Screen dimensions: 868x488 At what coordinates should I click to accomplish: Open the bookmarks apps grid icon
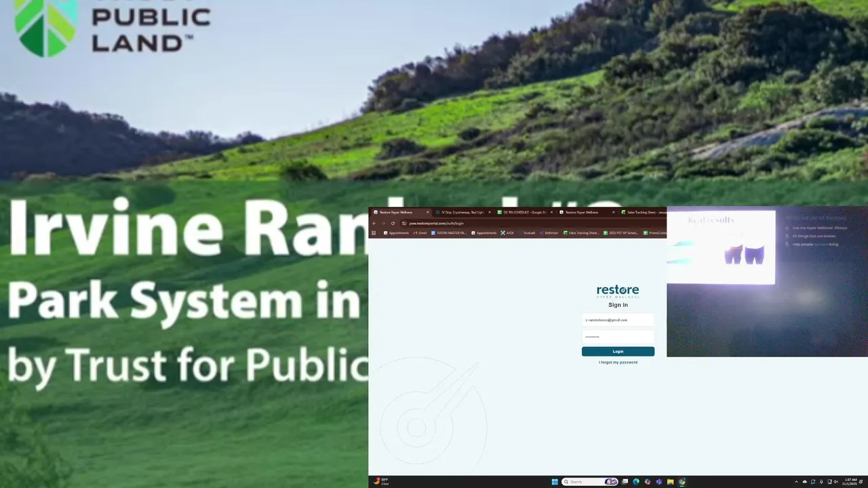[x=374, y=232]
